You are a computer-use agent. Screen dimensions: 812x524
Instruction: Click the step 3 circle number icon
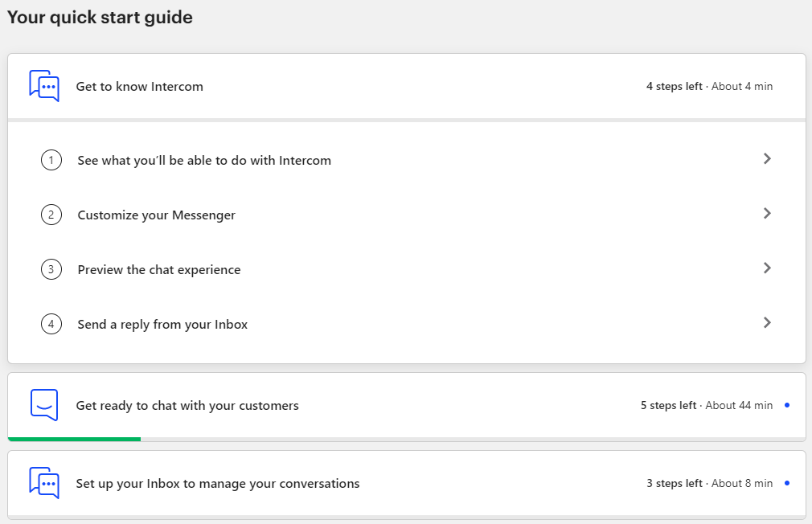pos(51,269)
